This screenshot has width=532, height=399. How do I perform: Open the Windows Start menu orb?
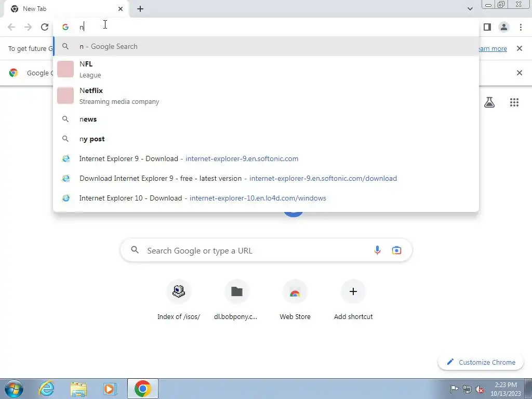coord(14,389)
